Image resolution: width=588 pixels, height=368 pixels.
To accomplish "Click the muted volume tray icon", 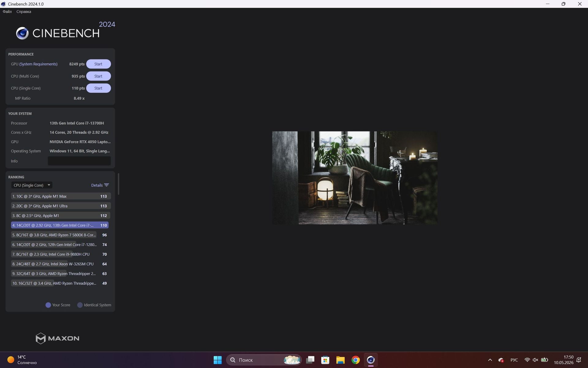I will pos(535,360).
